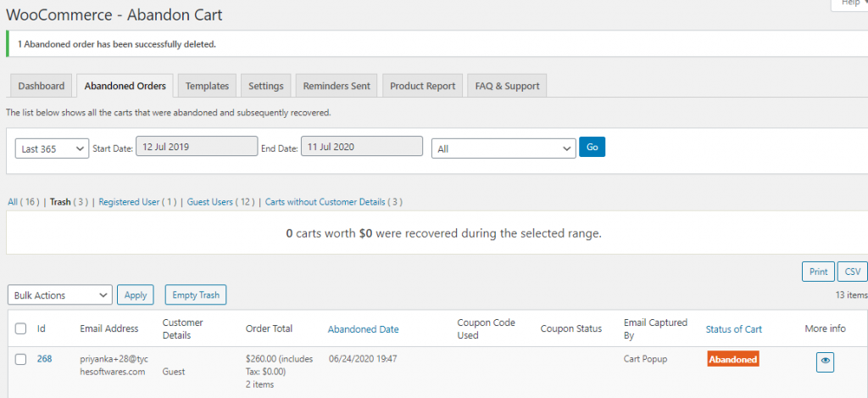Open the Templates tab
Viewport: 868px width, 398px height.
pos(207,86)
